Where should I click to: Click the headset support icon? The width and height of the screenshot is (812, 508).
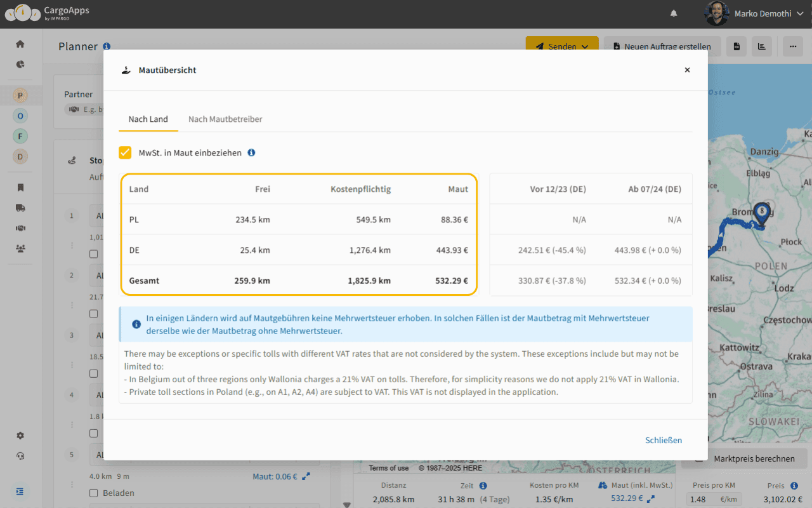(20, 456)
